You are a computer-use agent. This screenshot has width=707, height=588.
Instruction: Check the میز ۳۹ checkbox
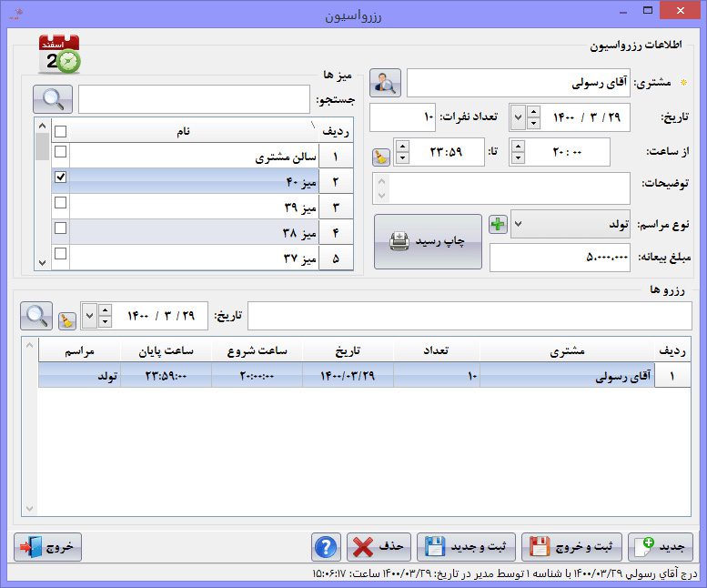[x=60, y=202]
